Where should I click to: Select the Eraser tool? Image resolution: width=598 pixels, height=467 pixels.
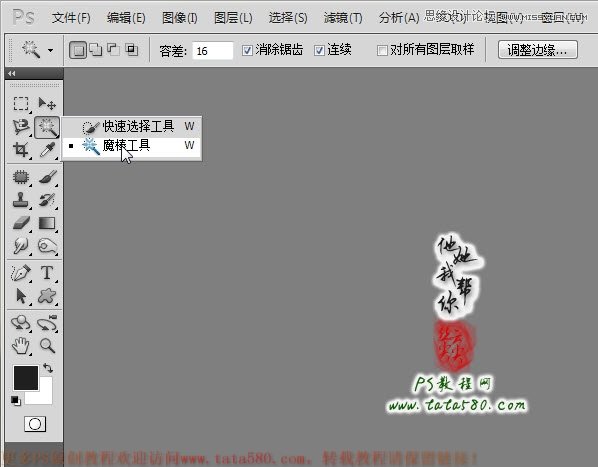[21, 223]
